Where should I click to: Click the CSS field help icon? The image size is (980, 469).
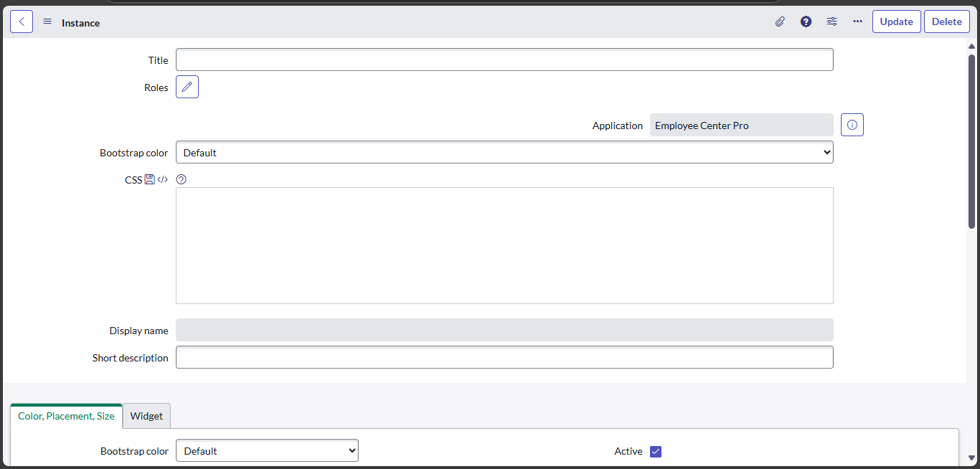point(181,179)
